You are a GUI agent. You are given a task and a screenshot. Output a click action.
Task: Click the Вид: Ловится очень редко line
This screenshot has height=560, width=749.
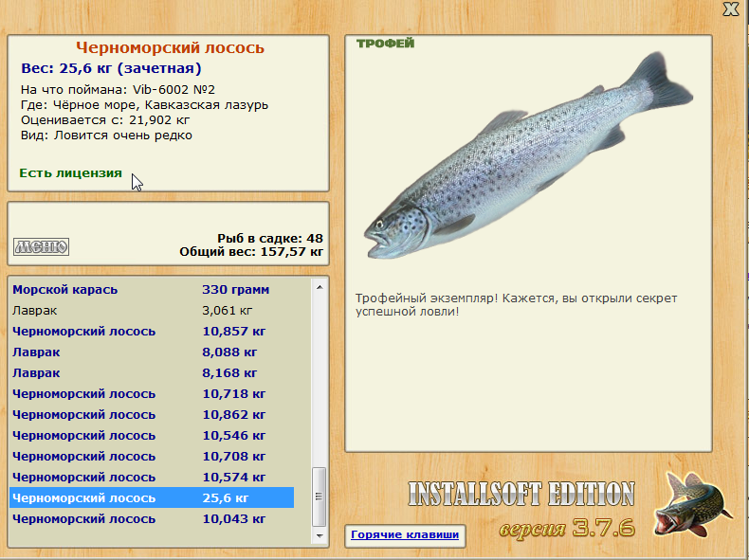[x=106, y=135]
